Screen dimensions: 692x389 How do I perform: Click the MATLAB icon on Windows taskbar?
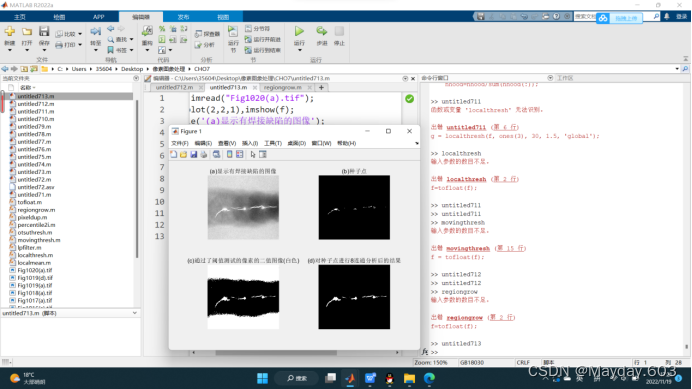point(350,378)
